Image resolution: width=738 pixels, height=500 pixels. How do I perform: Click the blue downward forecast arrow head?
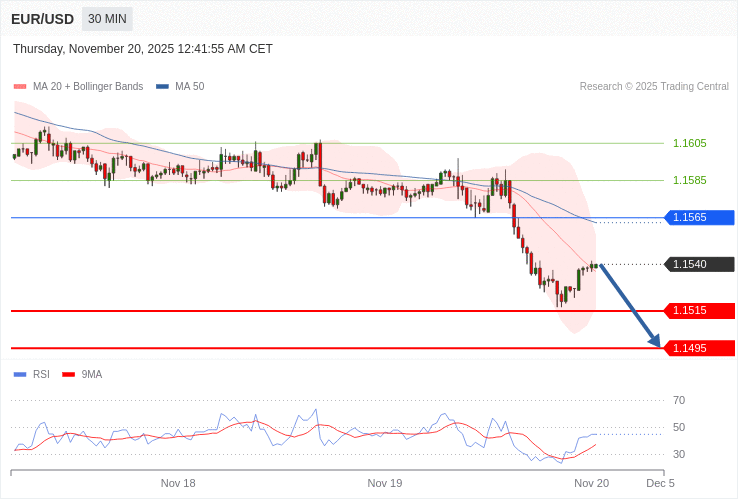(x=655, y=342)
